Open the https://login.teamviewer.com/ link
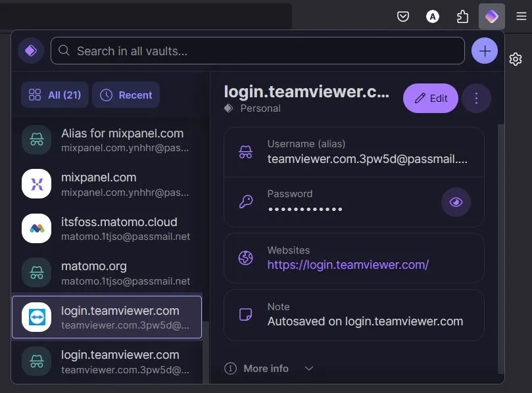 click(x=348, y=265)
